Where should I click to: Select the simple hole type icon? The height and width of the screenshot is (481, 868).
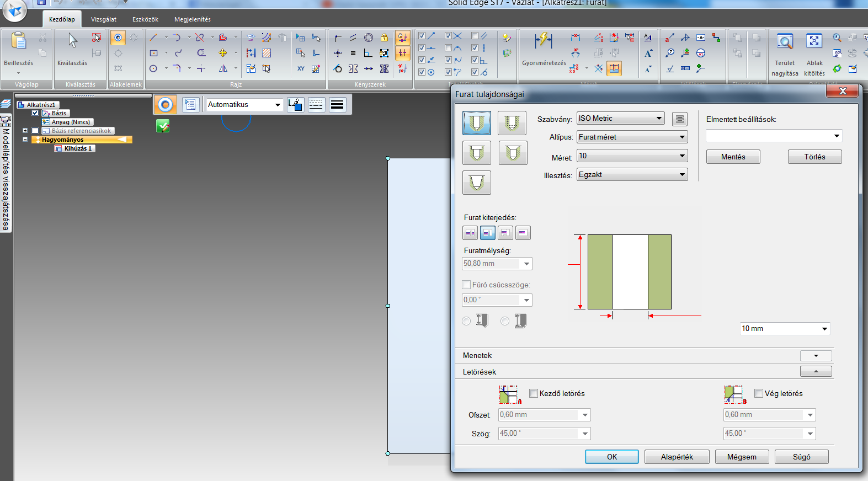[477, 123]
